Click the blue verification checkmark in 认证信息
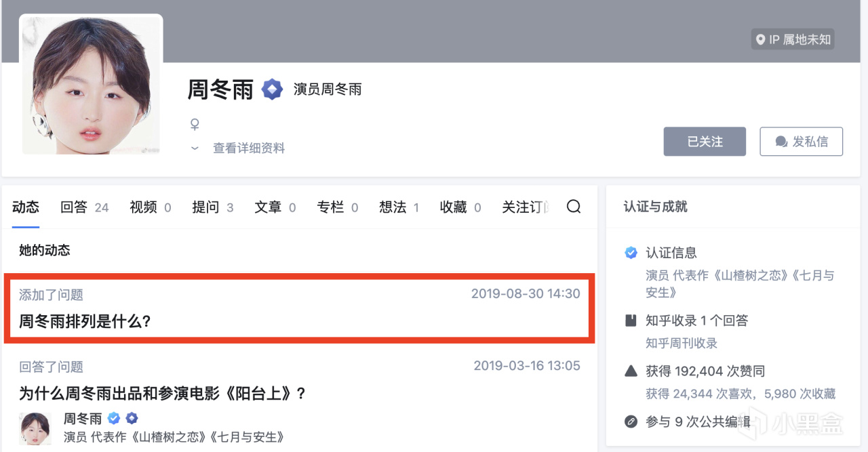 click(x=631, y=253)
